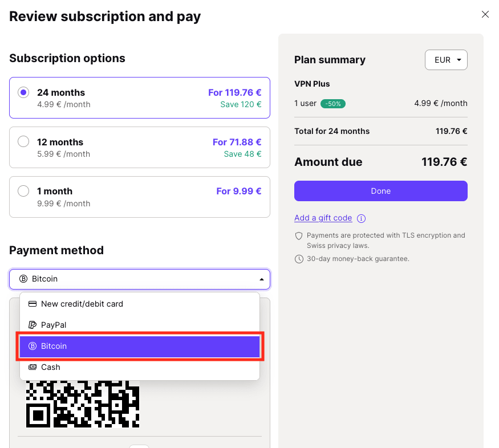Close the review subscription dialog

[485, 14]
